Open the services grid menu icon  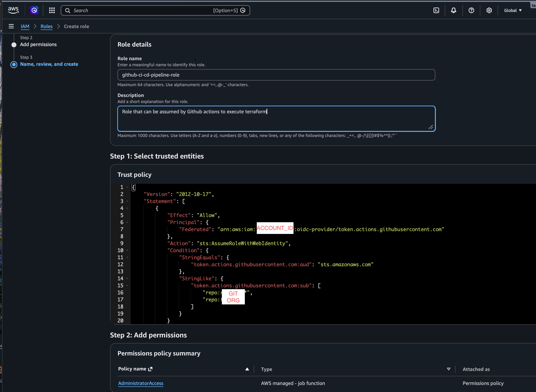[52, 10]
